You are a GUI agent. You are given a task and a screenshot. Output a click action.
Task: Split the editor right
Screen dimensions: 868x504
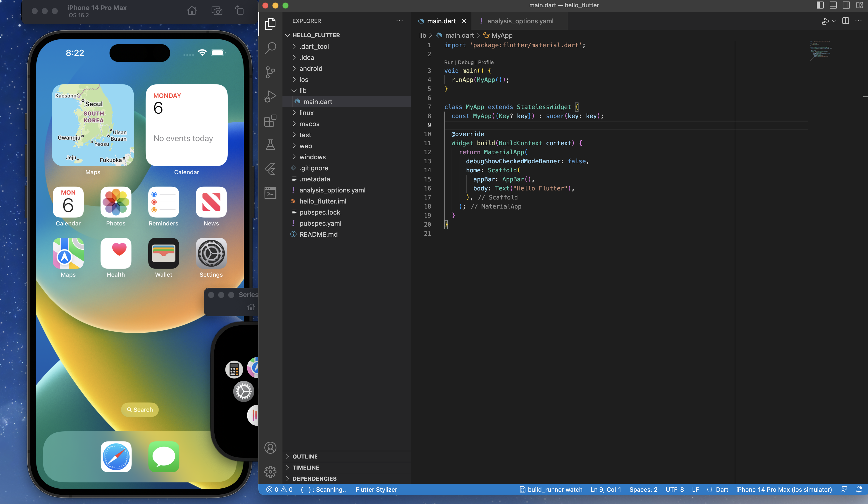(x=845, y=21)
